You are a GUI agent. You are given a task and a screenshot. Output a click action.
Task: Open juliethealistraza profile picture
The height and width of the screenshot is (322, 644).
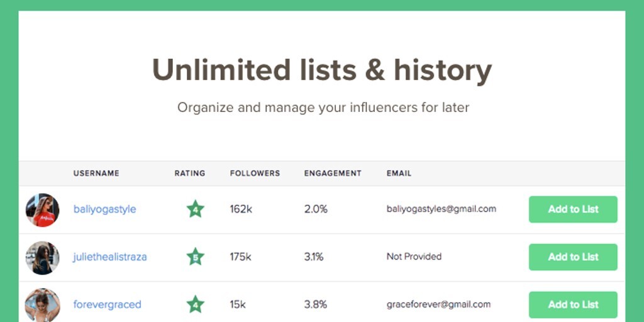pyautogui.click(x=42, y=257)
